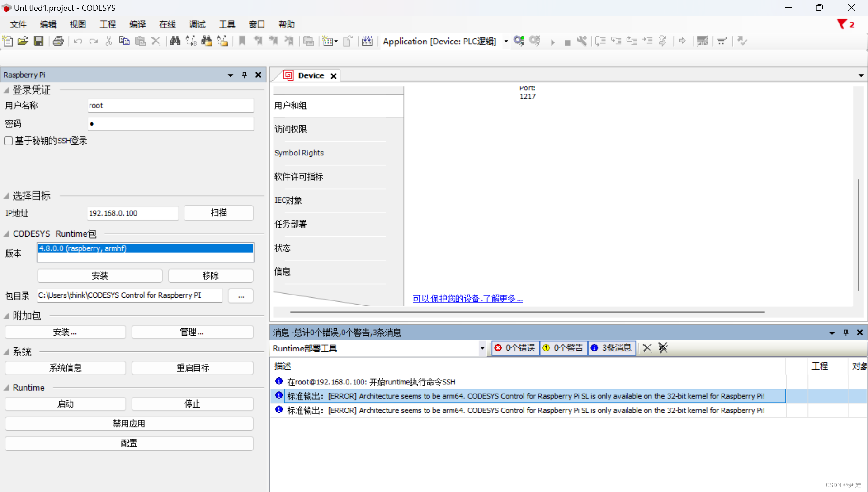
Task: Collapse the 登录凭证 section
Action: [x=6, y=90]
